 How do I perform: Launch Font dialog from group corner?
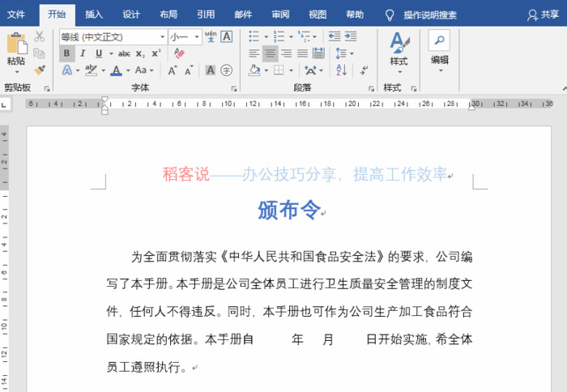coord(234,88)
